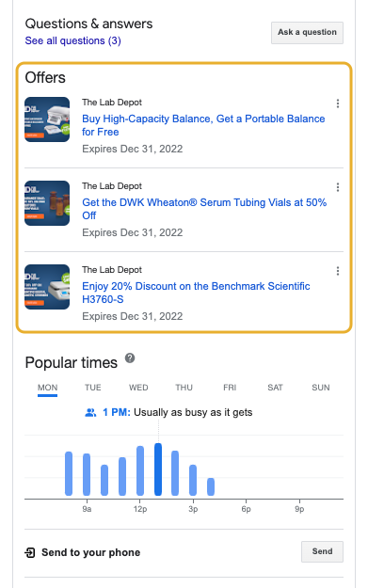Open options menu for Serum Tubing Vials offer
Viewport: 368px width, 588px height.
(338, 187)
